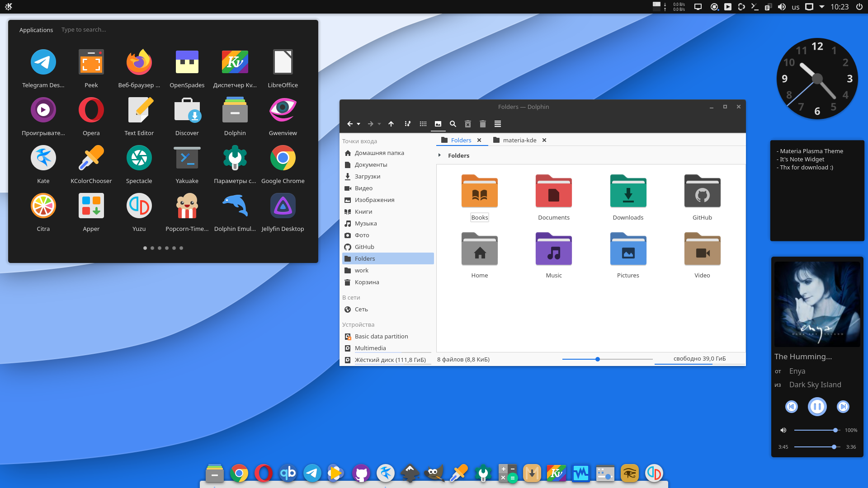Adjust the media widget volume slider
This screenshot has width=868, height=488.
point(817,430)
